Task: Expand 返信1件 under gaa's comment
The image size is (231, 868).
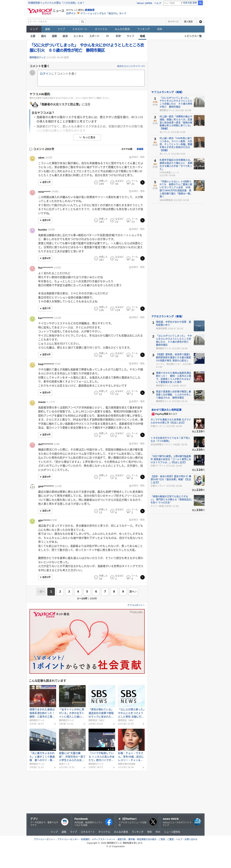Action: pos(45,511)
